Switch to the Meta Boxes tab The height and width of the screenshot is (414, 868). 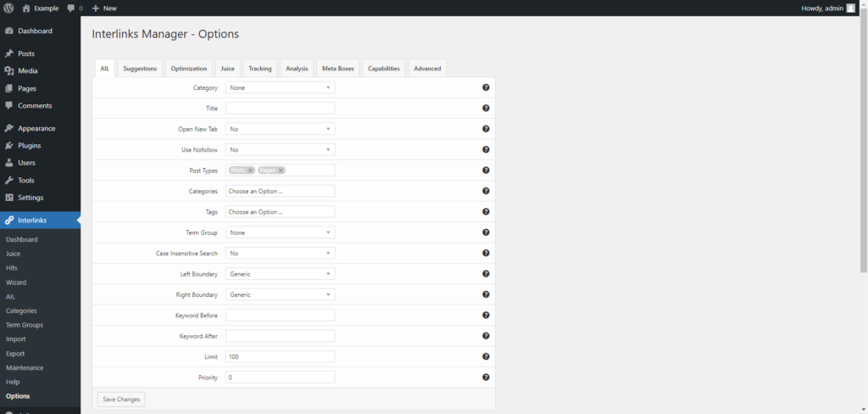(x=337, y=68)
